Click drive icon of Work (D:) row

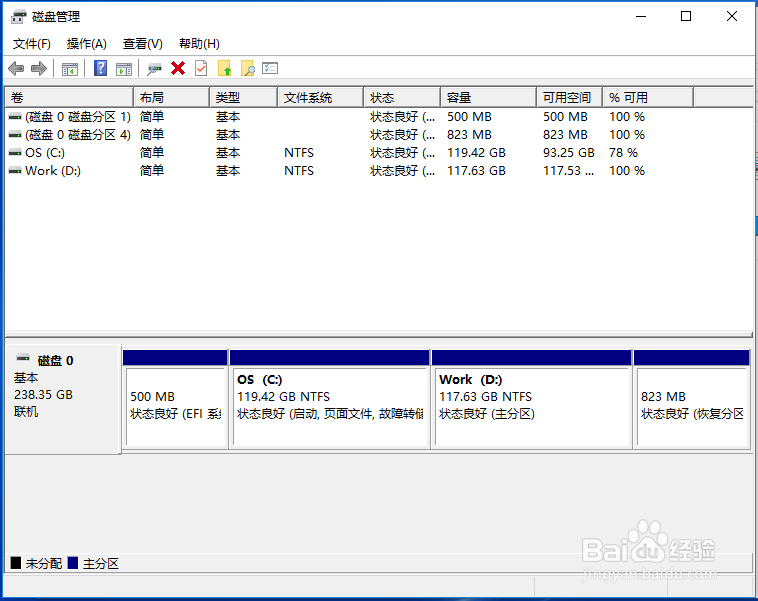[15, 171]
